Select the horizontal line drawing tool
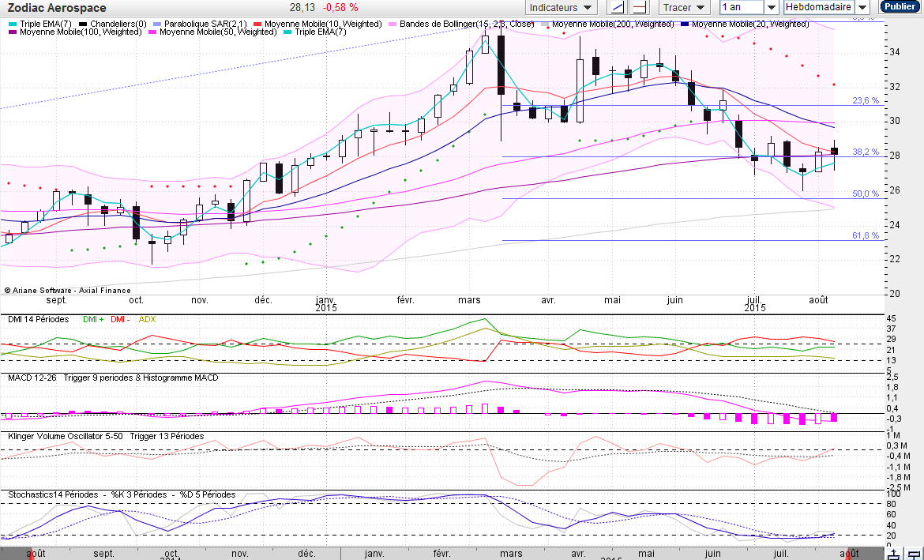The width and height of the screenshot is (924, 560). [x=639, y=8]
